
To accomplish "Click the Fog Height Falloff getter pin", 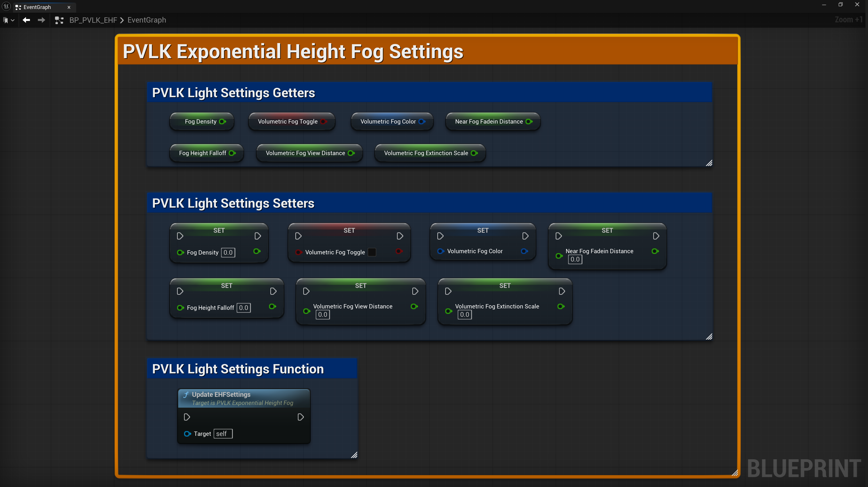I will pos(232,153).
